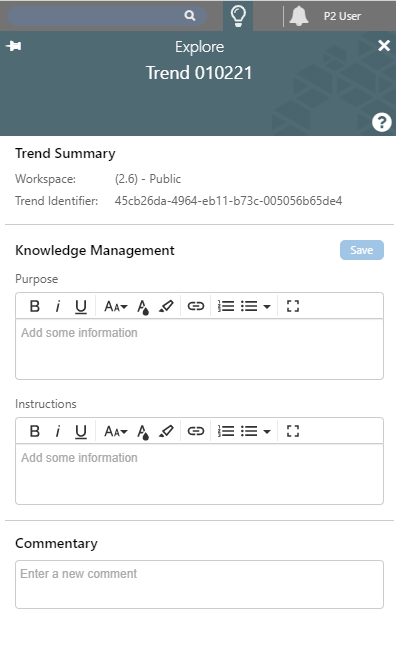
Task: Toggle underline in Instructions editor
Action: pyautogui.click(x=81, y=431)
